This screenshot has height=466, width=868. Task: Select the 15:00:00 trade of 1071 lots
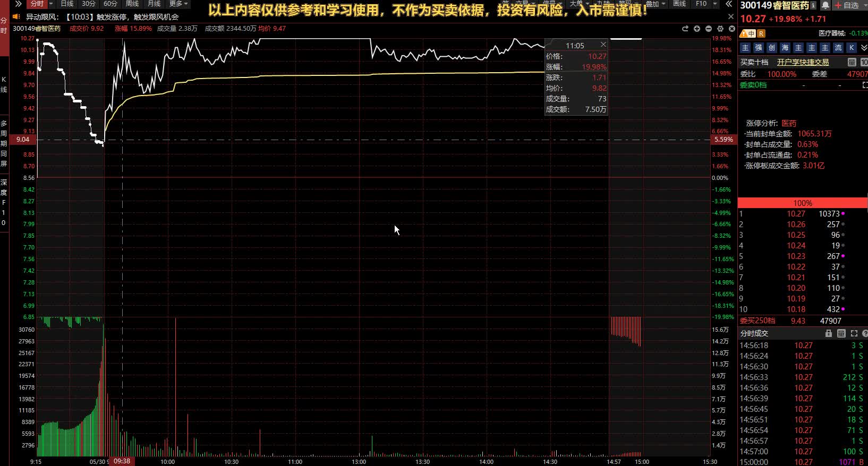tap(803, 462)
